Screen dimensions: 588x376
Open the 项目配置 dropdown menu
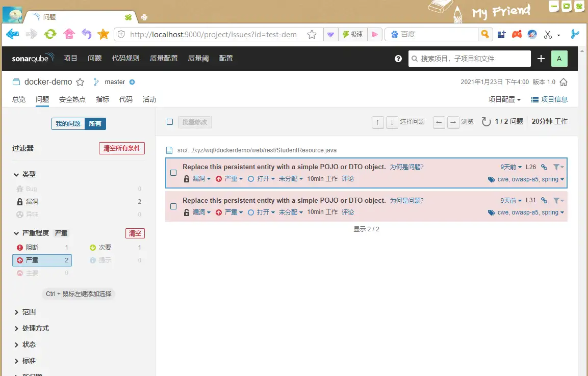coord(504,99)
